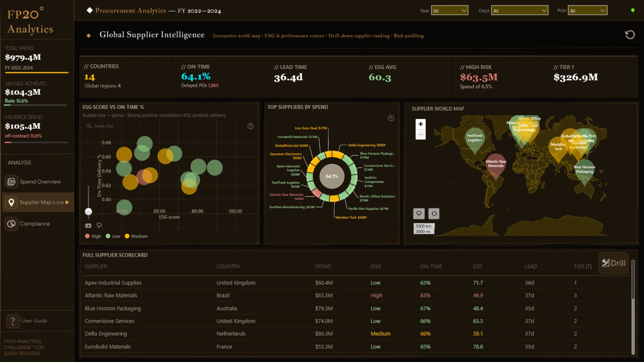644x362 pixels.
Task: Open help icon on Top Suppliers chart
Action: coord(391,118)
